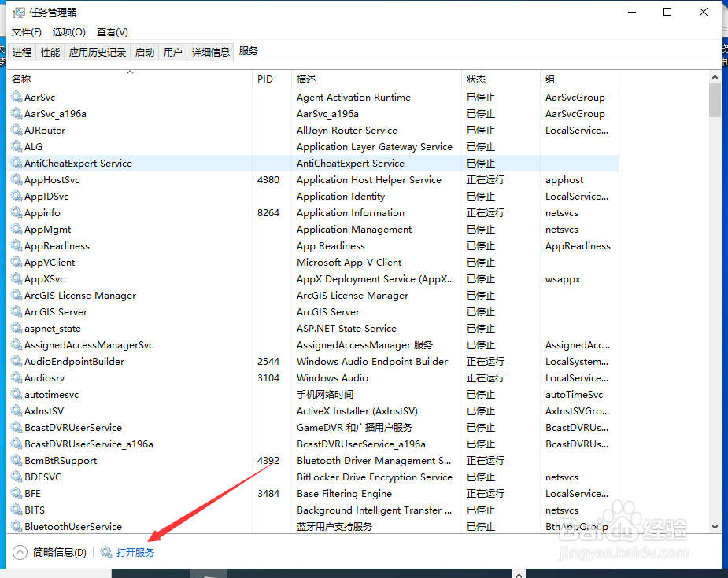
Task: Click the AntiCheatExpert Service gear icon
Action: click(17, 163)
